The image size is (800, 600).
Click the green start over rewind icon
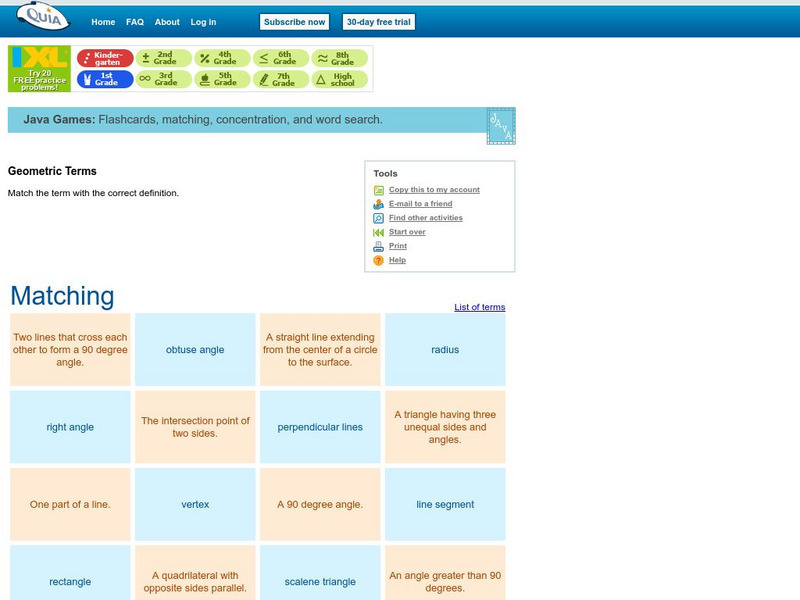(379, 233)
